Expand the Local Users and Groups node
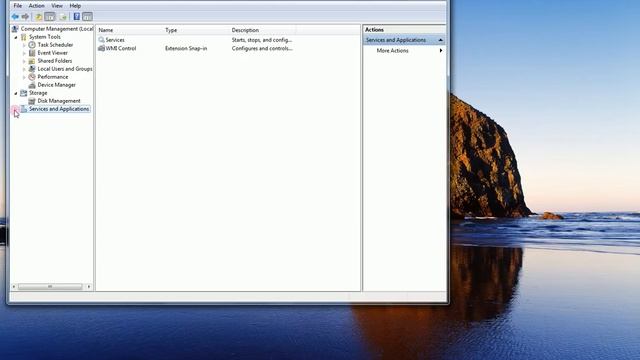This screenshot has height=360, width=640. [24, 69]
